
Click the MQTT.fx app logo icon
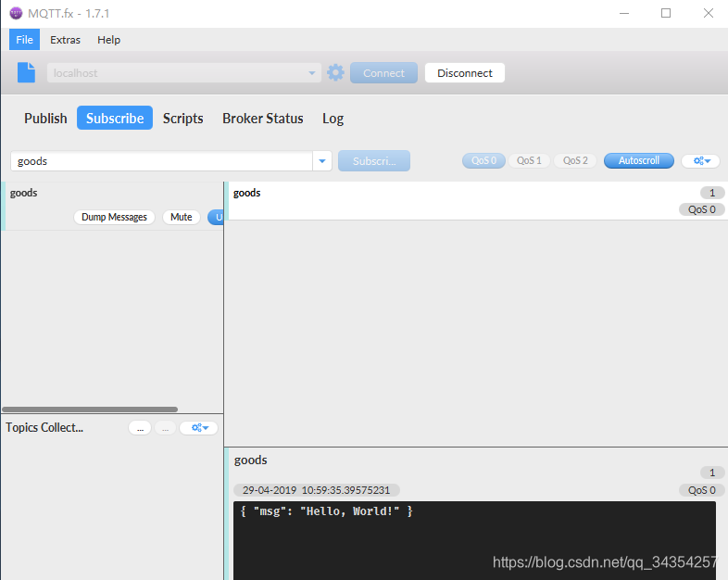(16, 13)
